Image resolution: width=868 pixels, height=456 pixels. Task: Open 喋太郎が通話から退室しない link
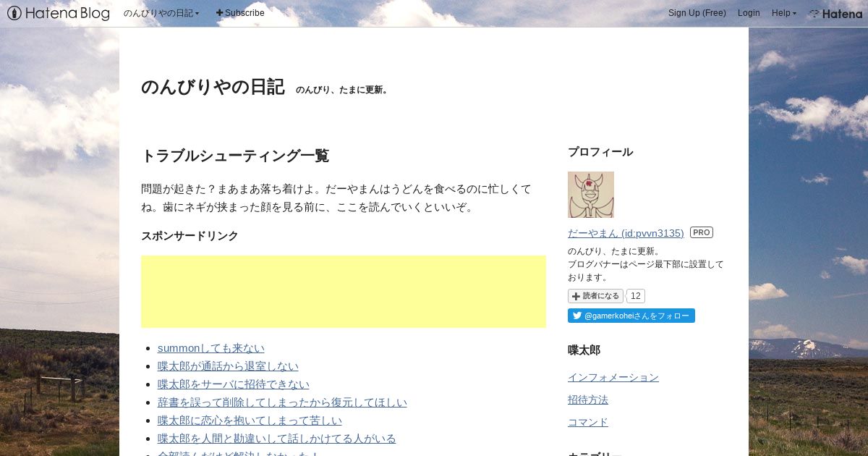coord(228,366)
